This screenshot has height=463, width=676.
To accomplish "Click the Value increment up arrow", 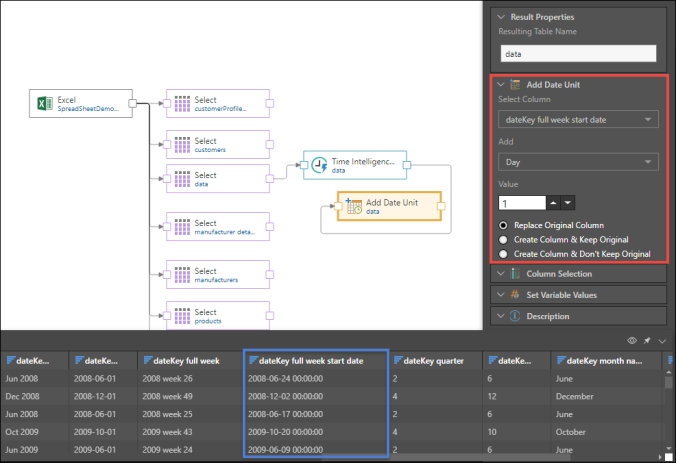I will 554,203.
